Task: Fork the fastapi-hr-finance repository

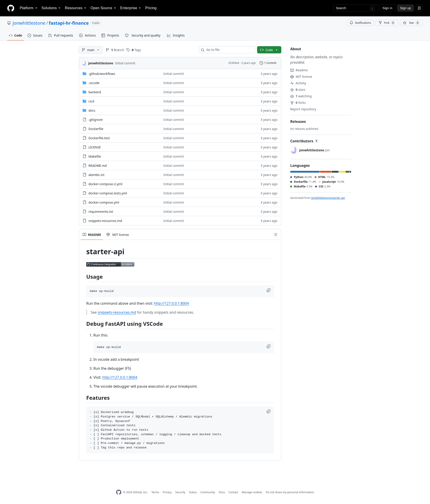Action: (x=387, y=23)
